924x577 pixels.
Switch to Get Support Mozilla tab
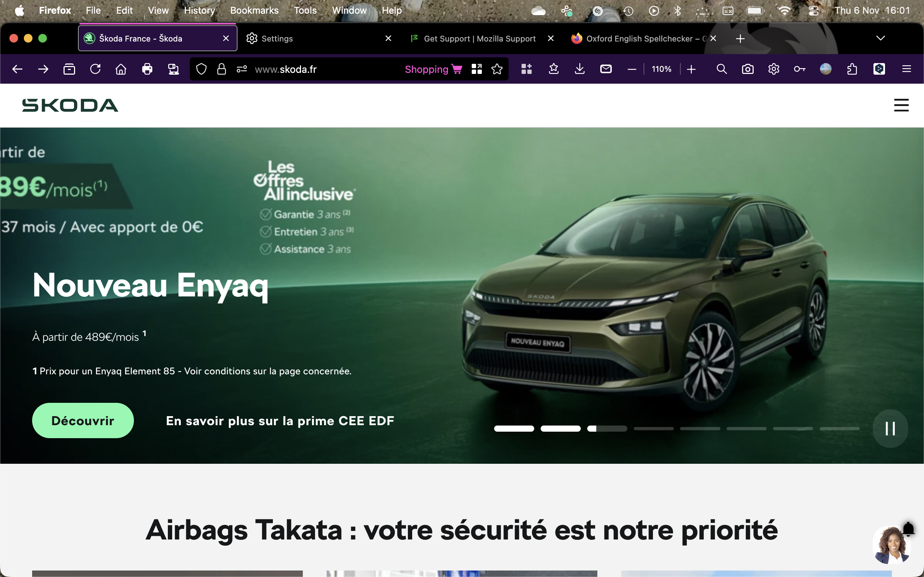[479, 39]
